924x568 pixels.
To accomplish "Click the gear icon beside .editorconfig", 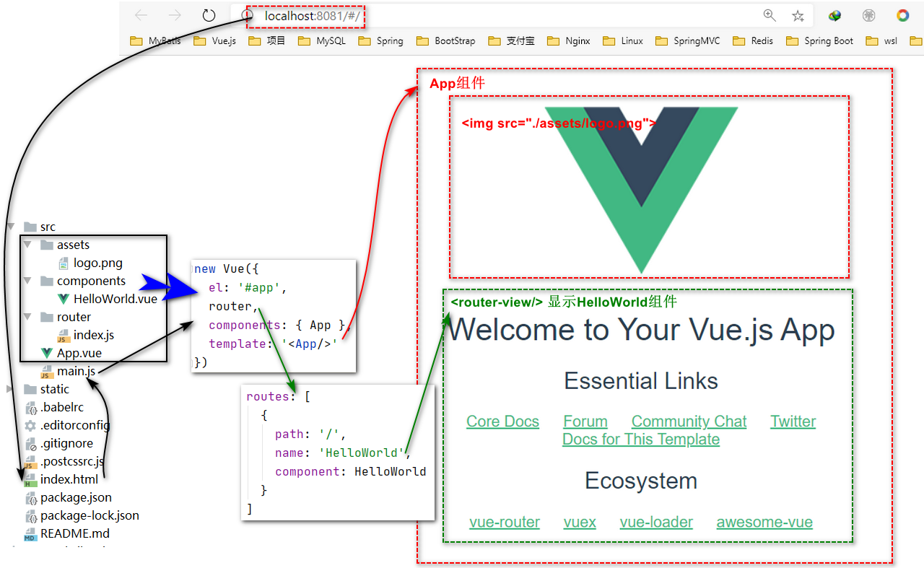I will pyautogui.click(x=30, y=425).
